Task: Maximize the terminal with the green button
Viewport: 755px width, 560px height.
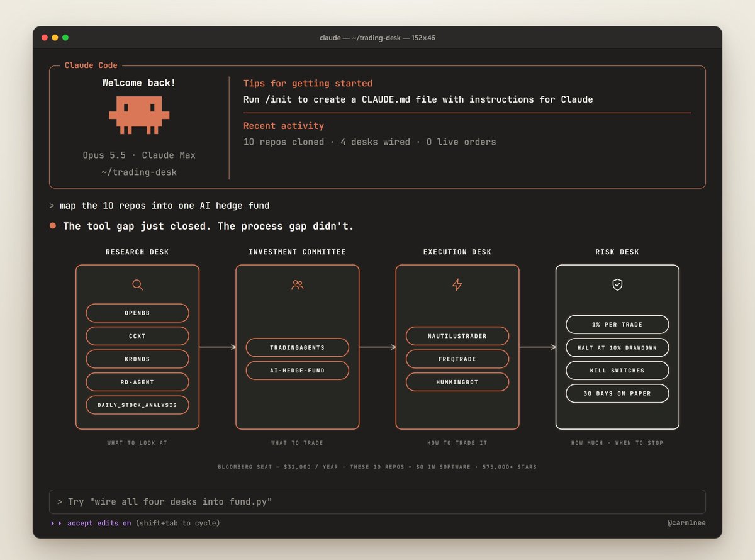Action: tap(65, 38)
